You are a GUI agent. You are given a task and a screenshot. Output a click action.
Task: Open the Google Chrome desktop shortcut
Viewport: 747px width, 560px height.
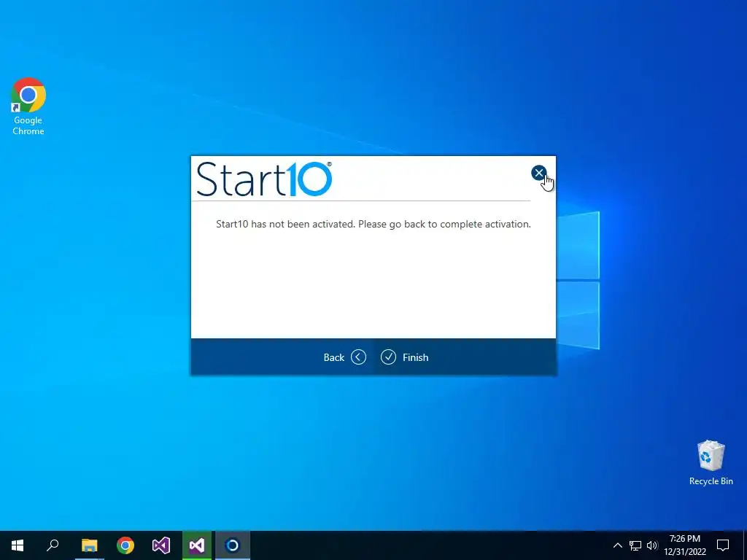(28, 106)
